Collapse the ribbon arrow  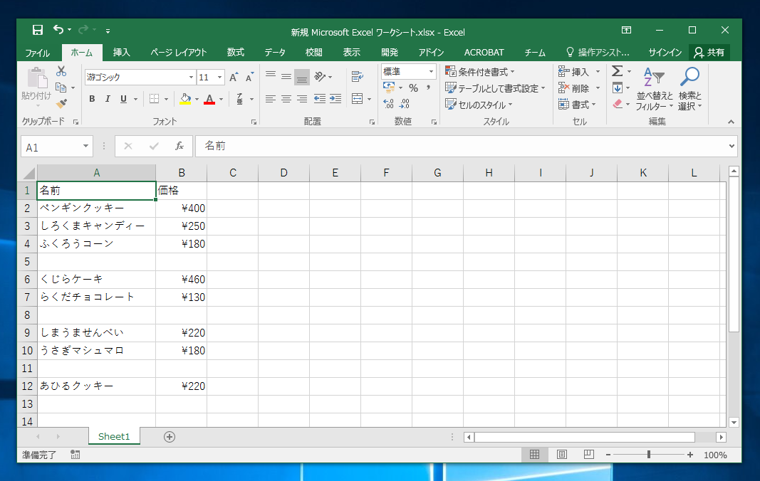coord(731,122)
